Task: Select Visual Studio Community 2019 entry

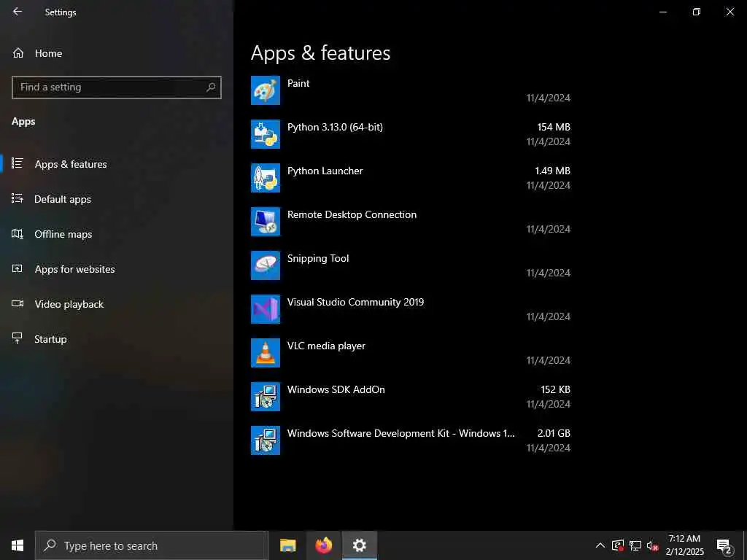Action: tap(355, 303)
